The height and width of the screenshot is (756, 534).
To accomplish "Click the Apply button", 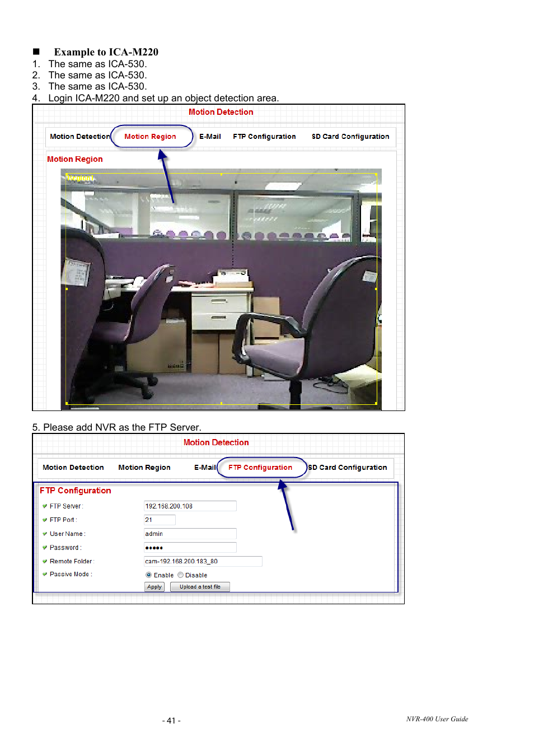I will click(154, 587).
